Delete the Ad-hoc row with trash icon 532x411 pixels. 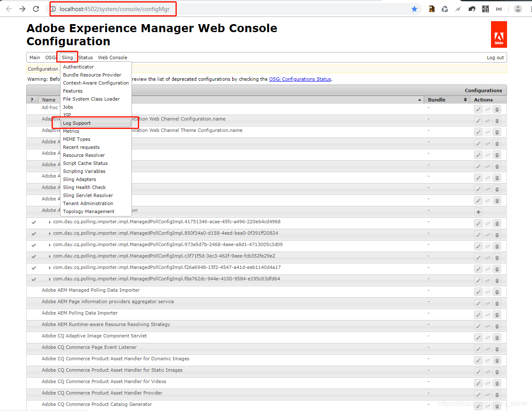click(497, 110)
